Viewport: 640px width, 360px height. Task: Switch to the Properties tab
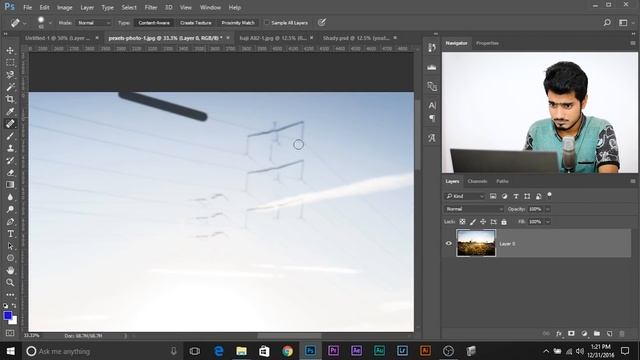(x=487, y=43)
